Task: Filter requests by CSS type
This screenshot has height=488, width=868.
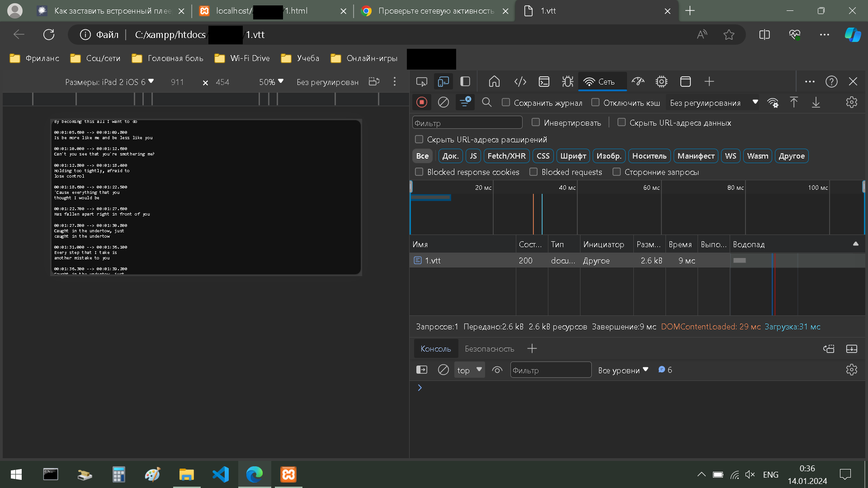Action: tap(543, 156)
